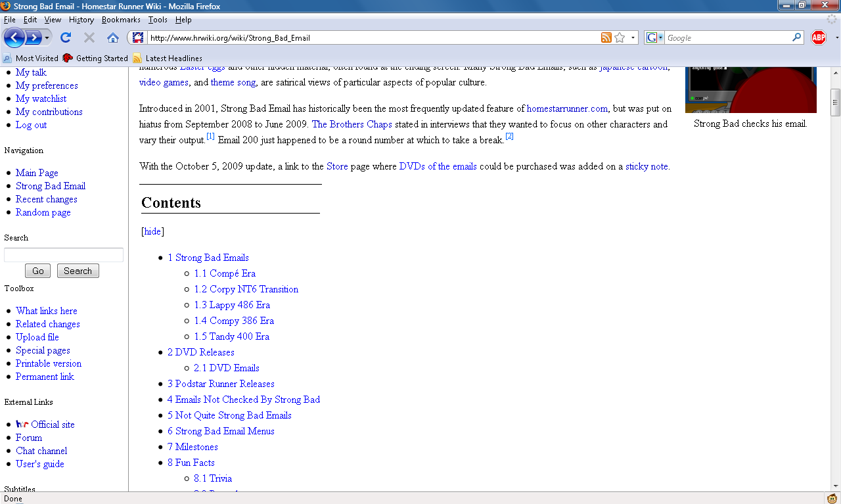Open the Help menu
The width and height of the screenshot is (841, 504).
tap(183, 20)
